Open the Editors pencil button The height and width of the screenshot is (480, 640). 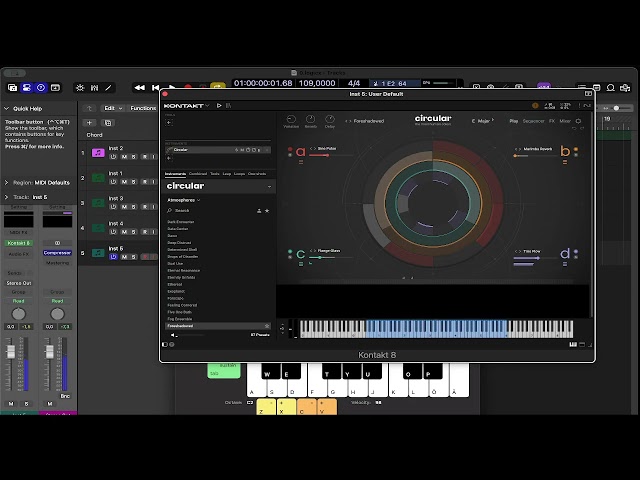tap(108, 88)
